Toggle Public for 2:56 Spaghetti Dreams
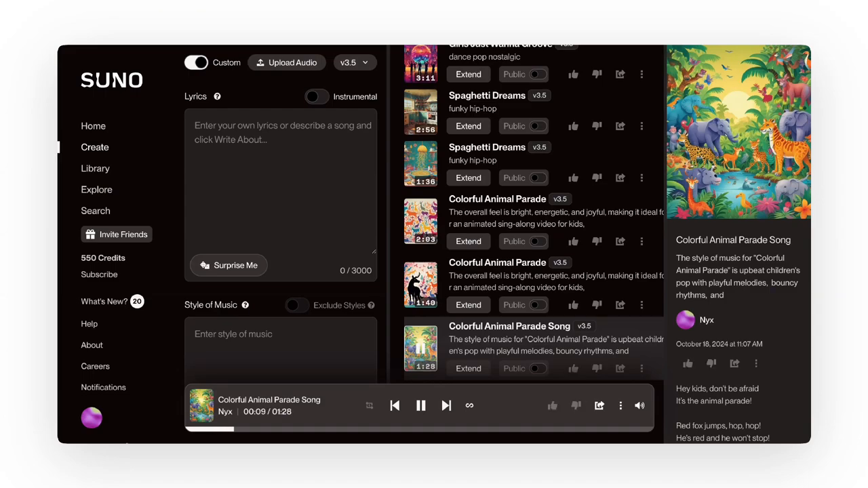 538,126
